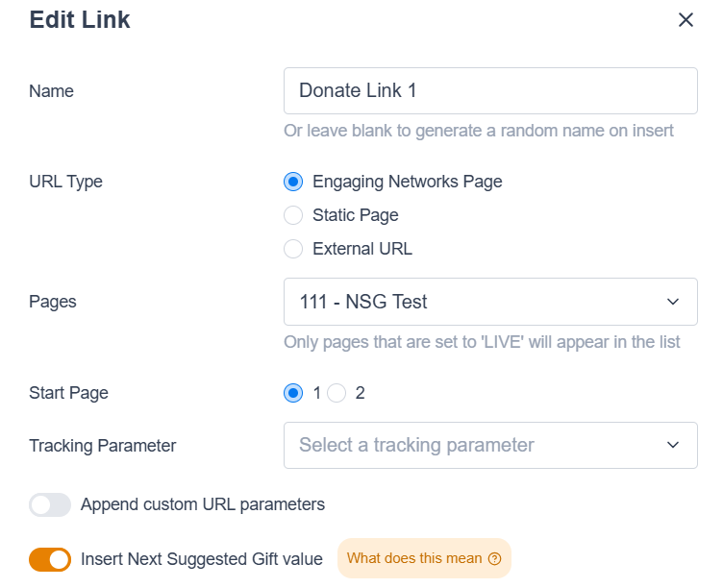Turn off Insert Next Suggested Gift toggle
This screenshot has width=723, height=588.
(x=50, y=559)
